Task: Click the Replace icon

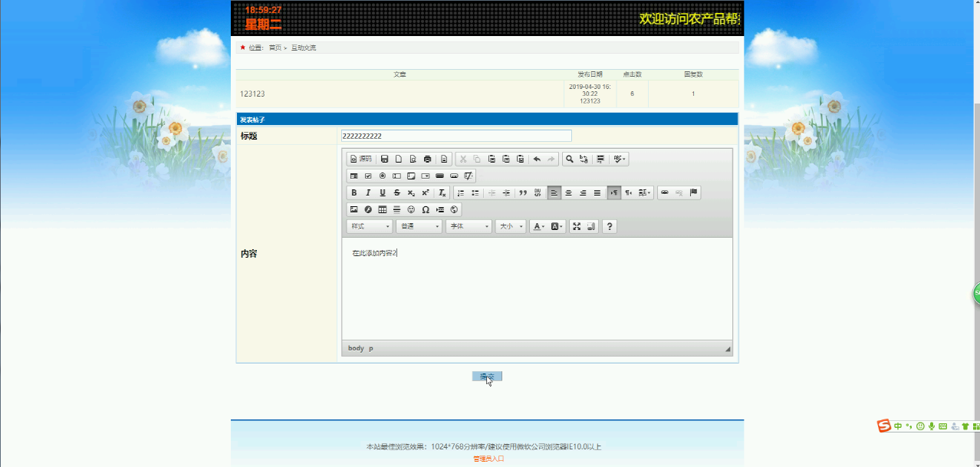Action: click(x=584, y=159)
